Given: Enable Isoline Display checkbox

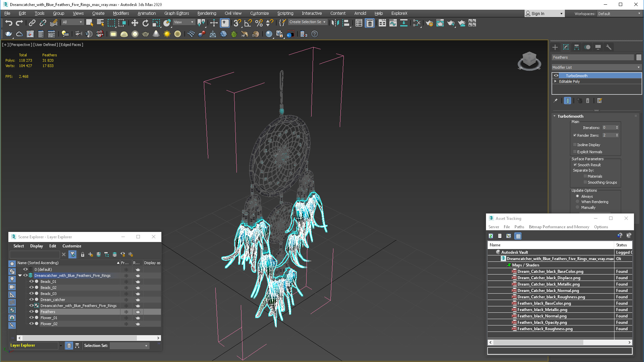Looking at the screenshot, I should pyautogui.click(x=575, y=145).
